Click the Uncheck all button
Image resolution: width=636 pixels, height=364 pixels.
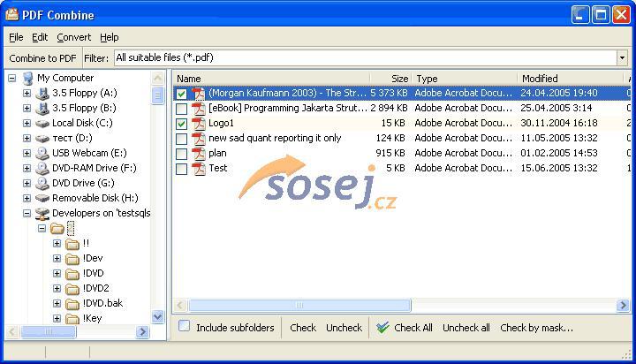click(x=466, y=328)
